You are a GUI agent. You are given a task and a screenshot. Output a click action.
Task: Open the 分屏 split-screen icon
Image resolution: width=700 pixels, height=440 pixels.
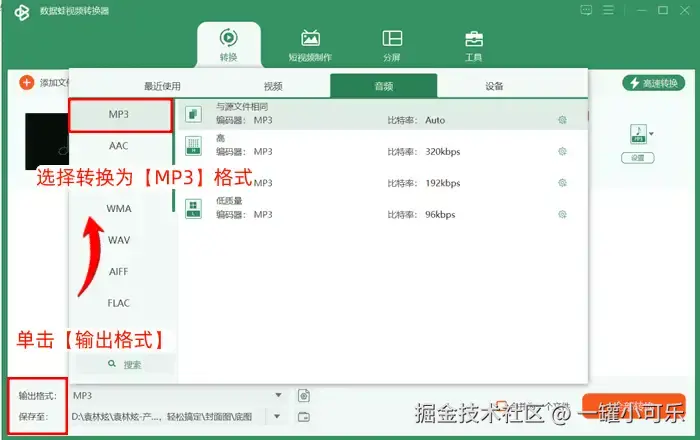point(392,39)
